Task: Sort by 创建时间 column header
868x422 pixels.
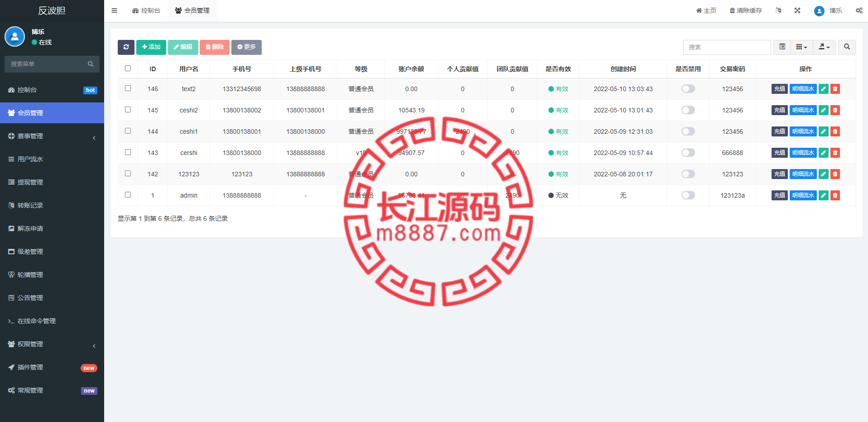Action: click(623, 69)
